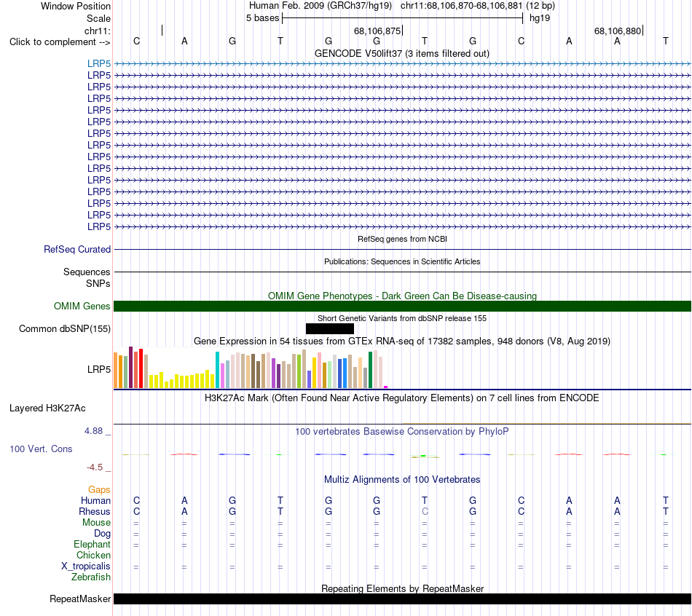Open the 'Short Genetic Variants from dbSNP release 155' title
Screen dimensions: 692x616
pyautogui.click(x=402, y=318)
